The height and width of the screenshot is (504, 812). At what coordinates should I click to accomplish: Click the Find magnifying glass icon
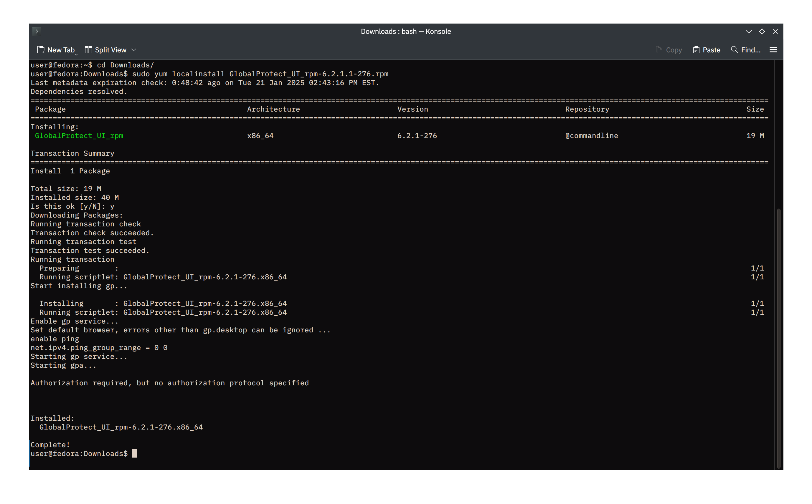[x=734, y=50]
